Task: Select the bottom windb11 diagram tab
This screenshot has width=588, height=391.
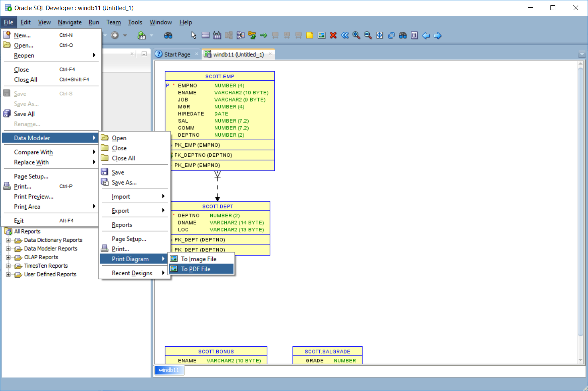Action: pos(169,370)
